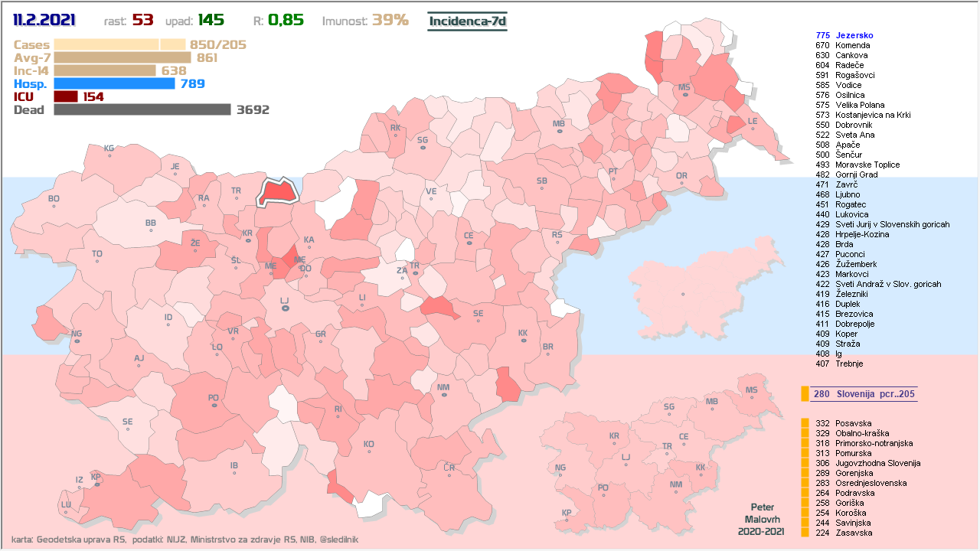Select the IB marker in southern map
The height and width of the screenshot is (551, 980).
[x=234, y=472]
